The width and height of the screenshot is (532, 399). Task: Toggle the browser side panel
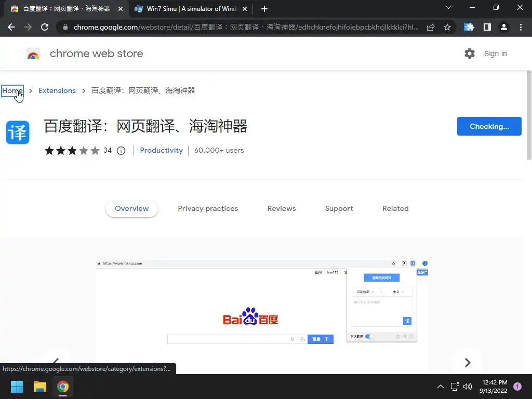[487, 27]
